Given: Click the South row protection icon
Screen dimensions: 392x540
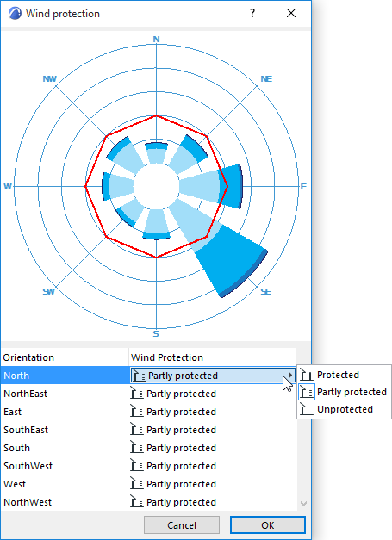Looking at the screenshot, I should (137, 448).
